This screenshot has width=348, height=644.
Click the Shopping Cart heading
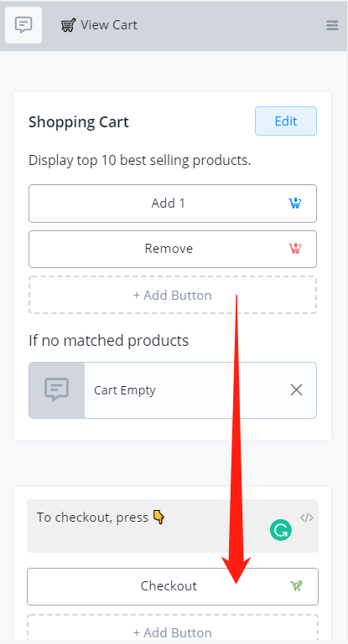tap(79, 122)
